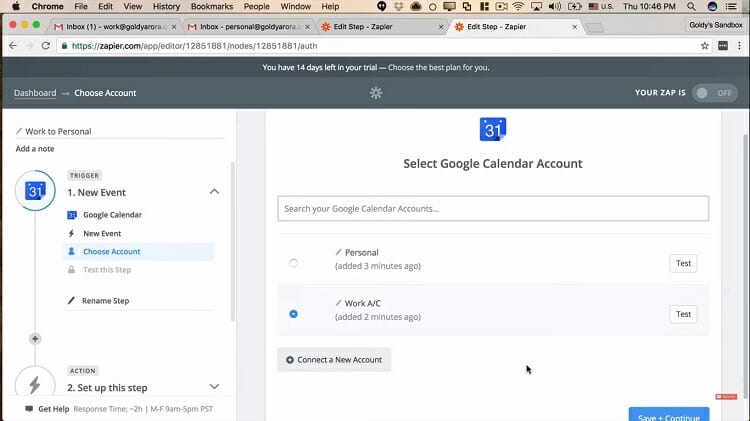Viewport: 750px width, 421px height.
Task: Switch to work Gmail Inbox tab
Action: click(114, 27)
